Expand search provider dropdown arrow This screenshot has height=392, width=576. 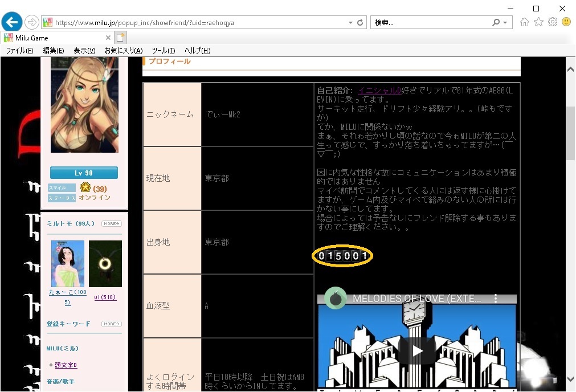(x=505, y=23)
